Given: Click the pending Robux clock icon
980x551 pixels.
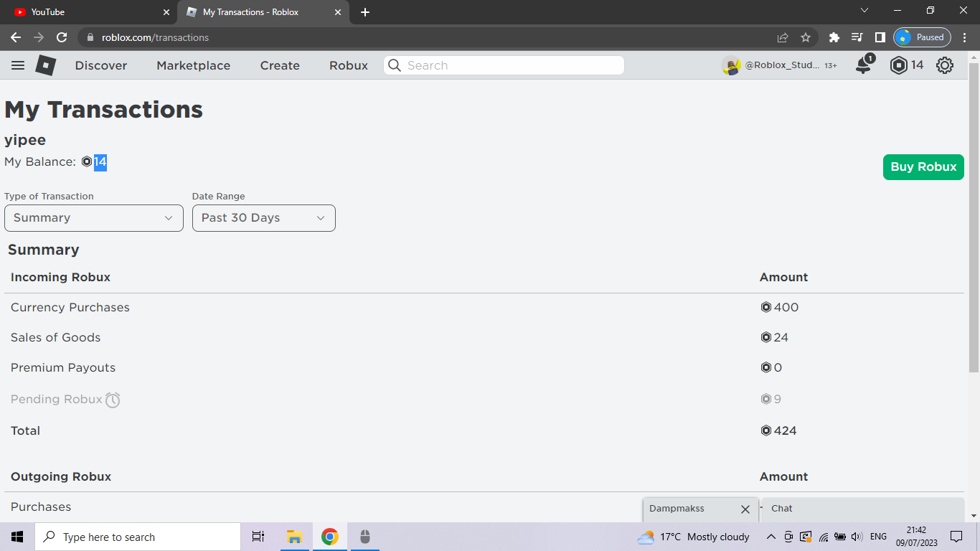Looking at the screenshot, I should pos(113,400).
